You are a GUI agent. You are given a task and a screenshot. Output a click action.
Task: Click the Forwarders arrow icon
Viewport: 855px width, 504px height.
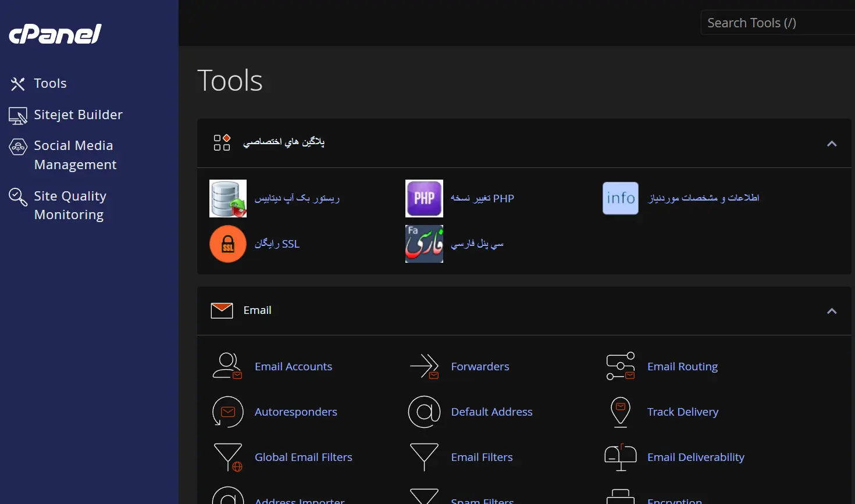[424, 366]
